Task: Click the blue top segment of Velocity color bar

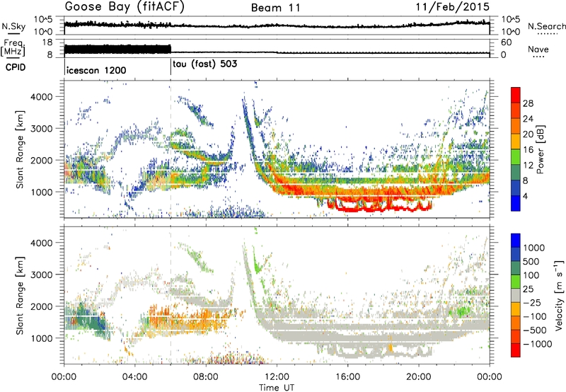Action: (x=516, y=241)
